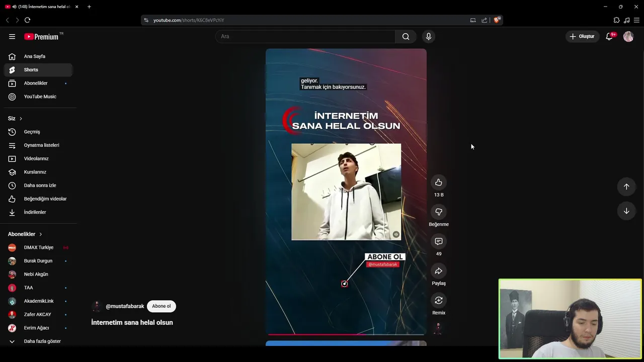Click the ABONE OL overlay in video
The width and height of the screenshot is (644, 362).
(x=385, y=257)
